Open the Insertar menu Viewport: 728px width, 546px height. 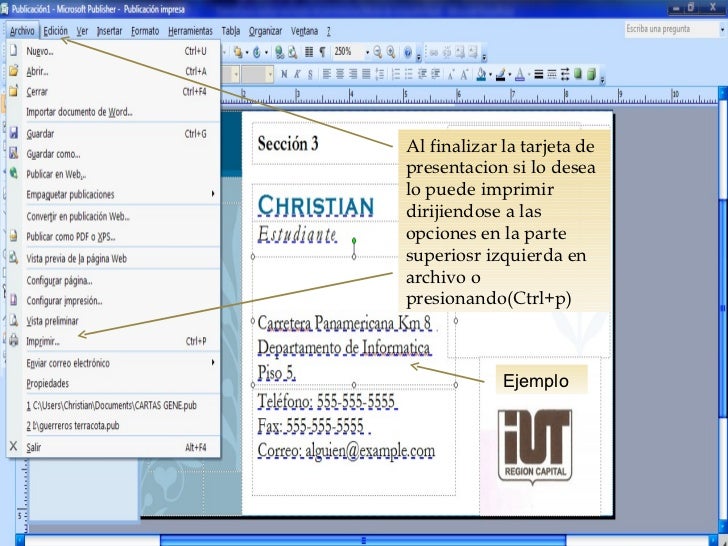tap(110, 31)
